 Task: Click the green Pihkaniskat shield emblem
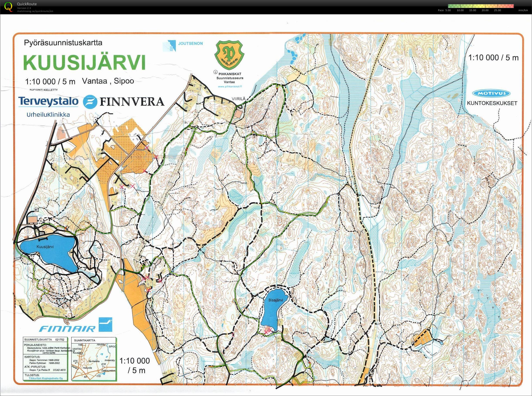coord(229,54)
